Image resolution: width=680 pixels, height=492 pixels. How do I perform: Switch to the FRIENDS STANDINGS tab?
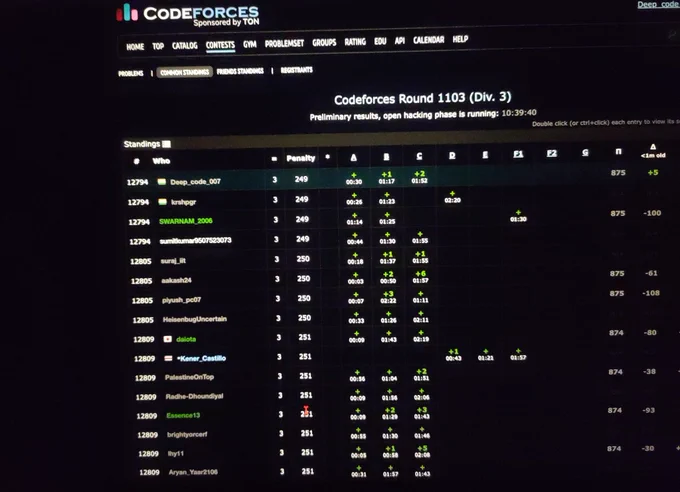coord(240,71)
